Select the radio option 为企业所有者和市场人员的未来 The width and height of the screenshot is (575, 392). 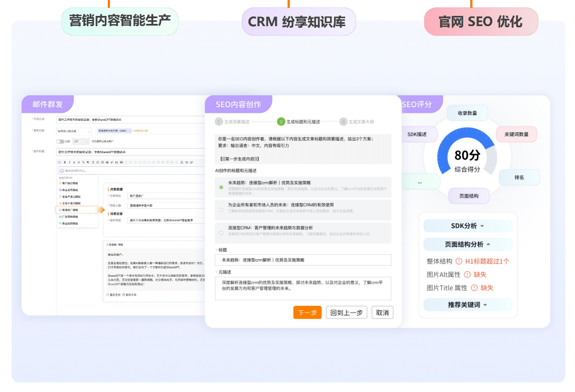(221, 210)
